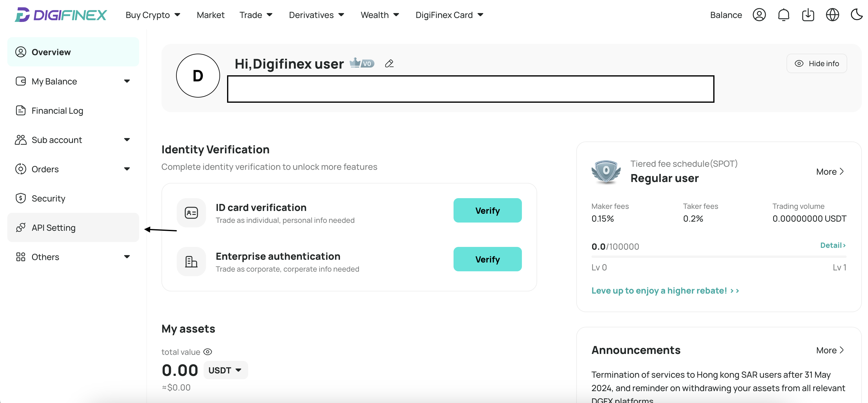Click the globe/language icon in header

pyautogui.click(x=833, y=14)
